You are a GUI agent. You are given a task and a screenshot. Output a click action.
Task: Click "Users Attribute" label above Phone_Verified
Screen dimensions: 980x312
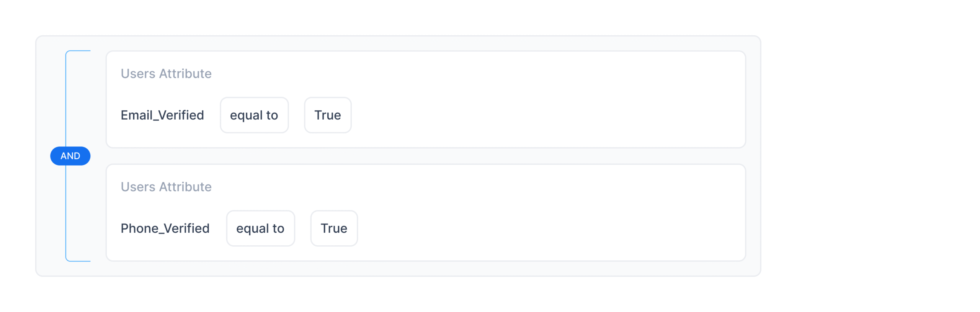pos(166,187)
